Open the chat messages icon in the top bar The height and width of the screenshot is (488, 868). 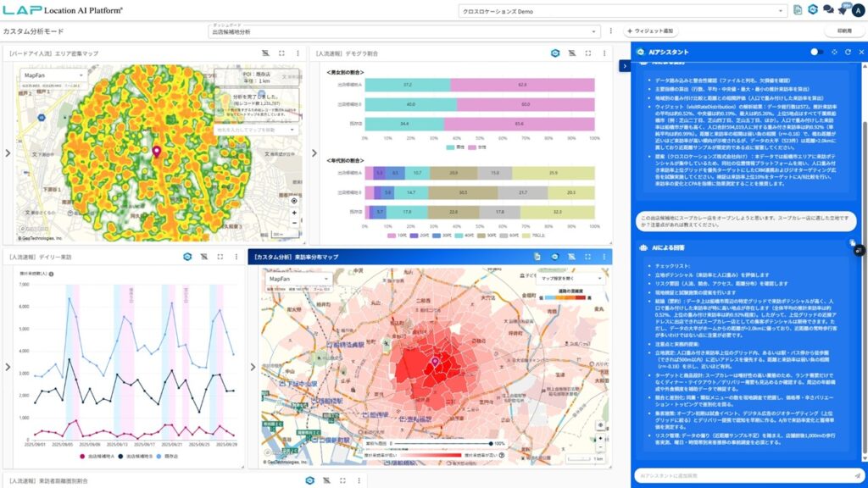pyautogui.click(x=828, y=10)
